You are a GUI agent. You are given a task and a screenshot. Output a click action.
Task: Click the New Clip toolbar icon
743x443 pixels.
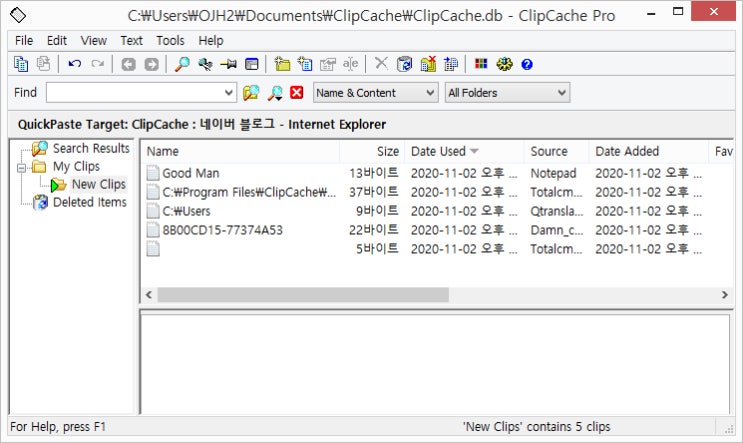(x=305, y=64)
